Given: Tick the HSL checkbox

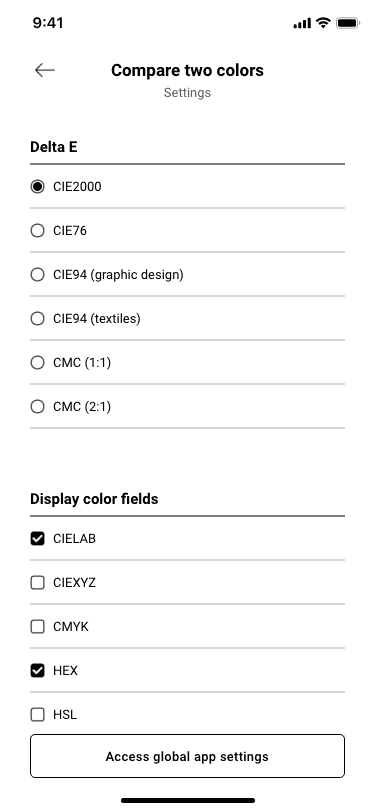Looking at the screenshot, I should (x=37, y=715).
